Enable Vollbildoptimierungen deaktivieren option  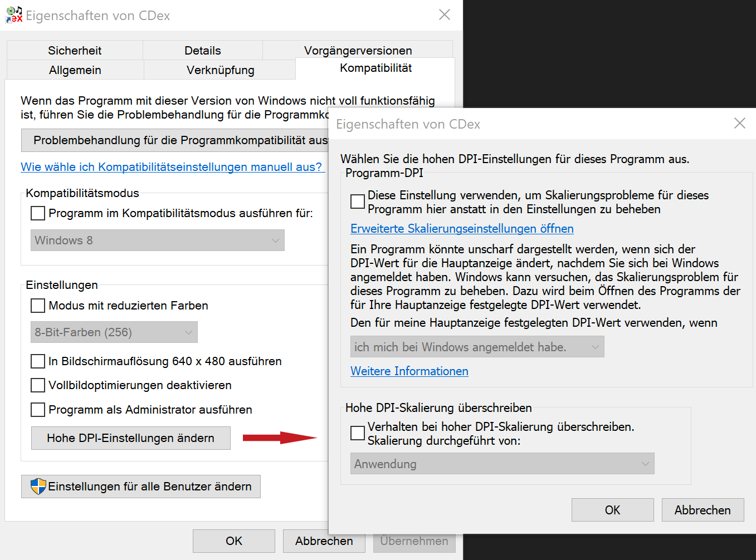click(x=38, y=385)
